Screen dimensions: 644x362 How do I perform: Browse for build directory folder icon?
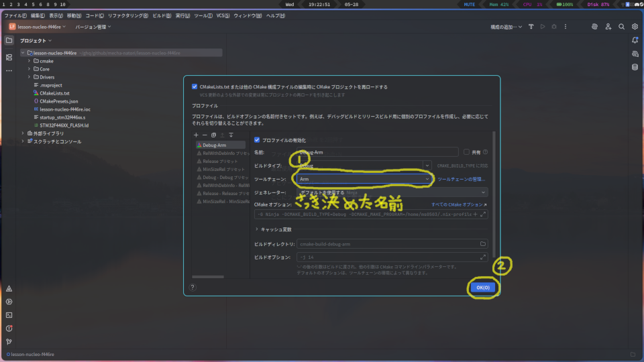(x=483, y=244)
